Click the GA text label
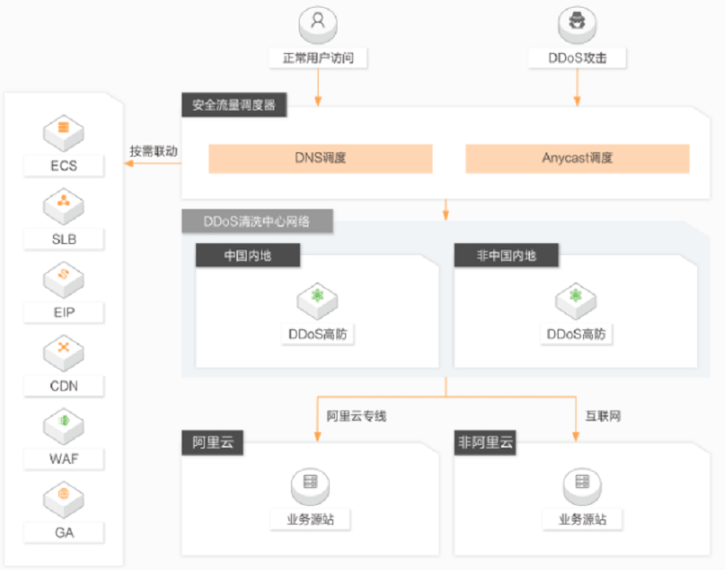 point(63,532)
